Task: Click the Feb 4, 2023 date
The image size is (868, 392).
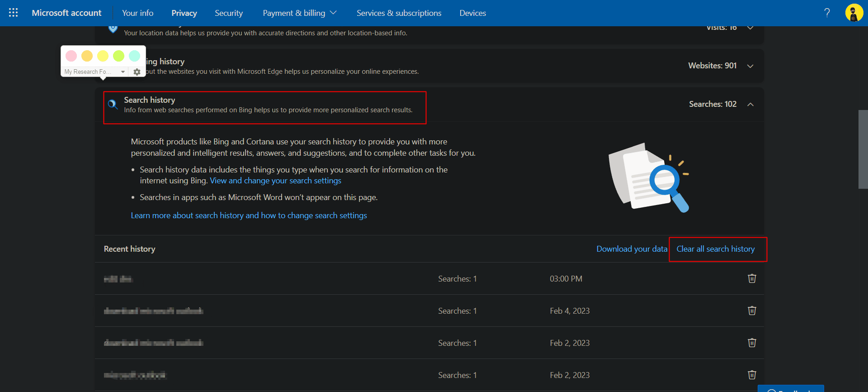Action: tap(570, 311)
